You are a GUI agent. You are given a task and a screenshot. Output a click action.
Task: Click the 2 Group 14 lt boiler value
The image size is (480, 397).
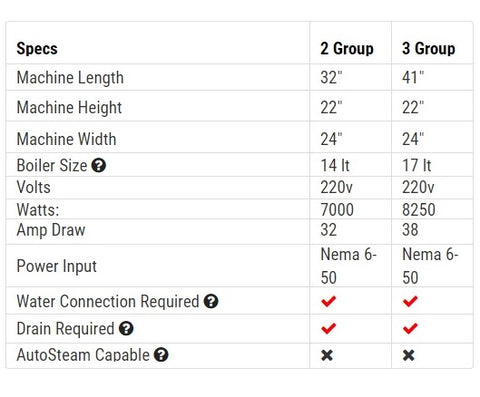[335, 166]
